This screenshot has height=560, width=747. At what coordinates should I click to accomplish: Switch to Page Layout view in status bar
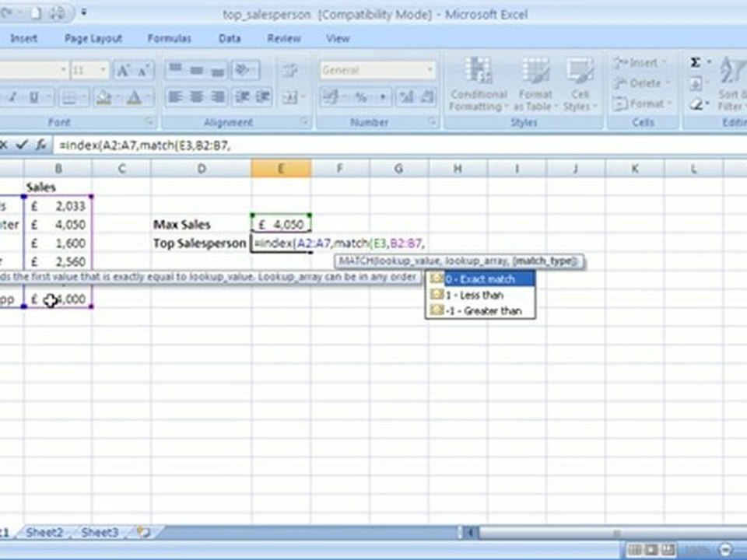(651, 550)
